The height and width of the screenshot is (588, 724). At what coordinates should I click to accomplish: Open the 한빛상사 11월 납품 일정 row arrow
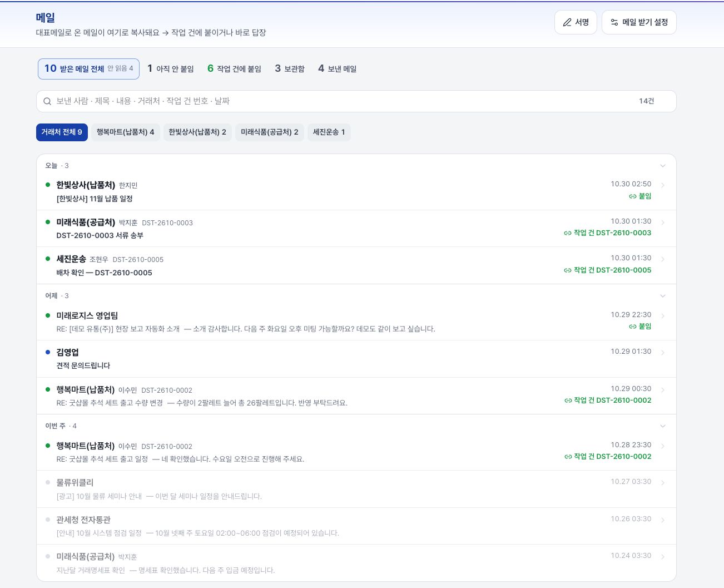663,185
